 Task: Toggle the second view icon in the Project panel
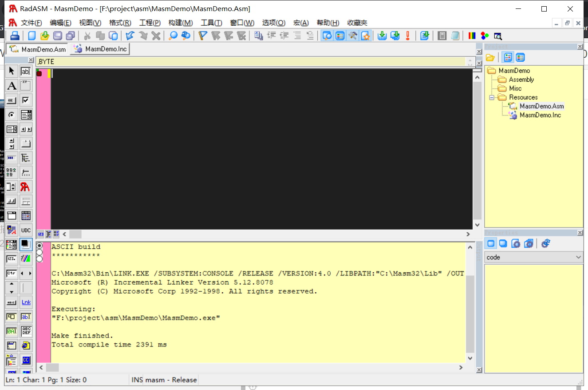tap(519, 57)
